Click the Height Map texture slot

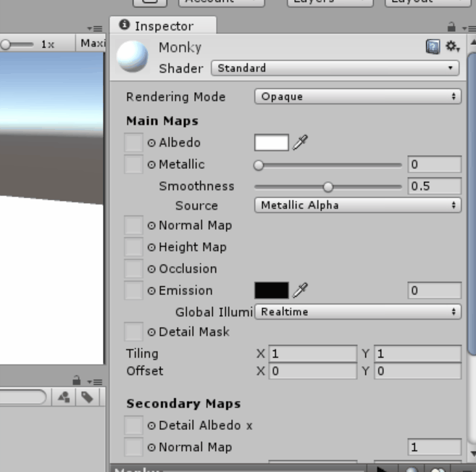133,247
